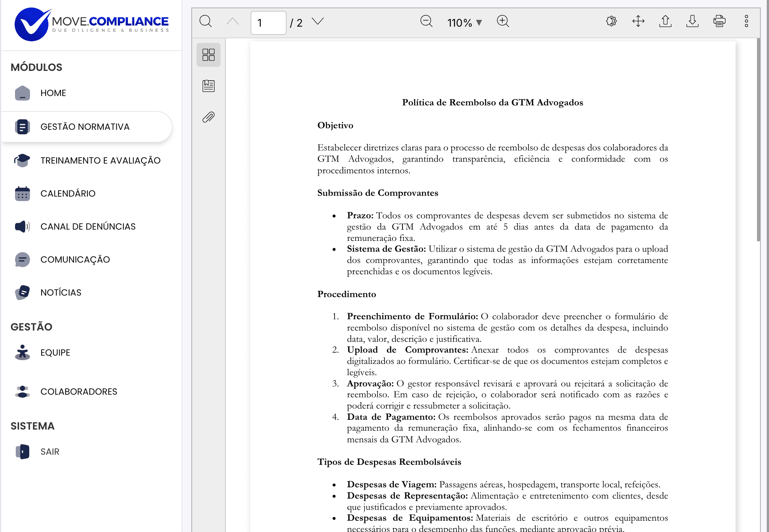This screenshot has width=769, height=532.
Task: Show page thumbnails panel
Action: click(209, 55)
